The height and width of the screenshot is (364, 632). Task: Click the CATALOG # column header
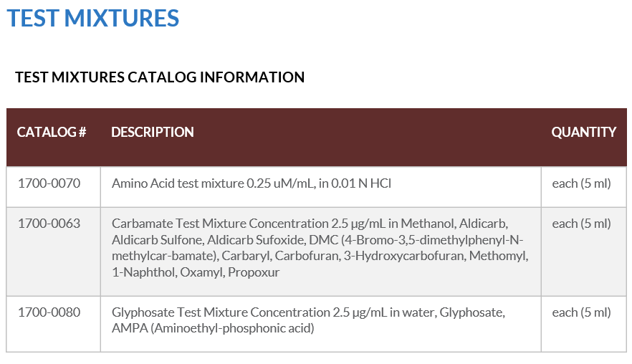click(x=52, y=132)
